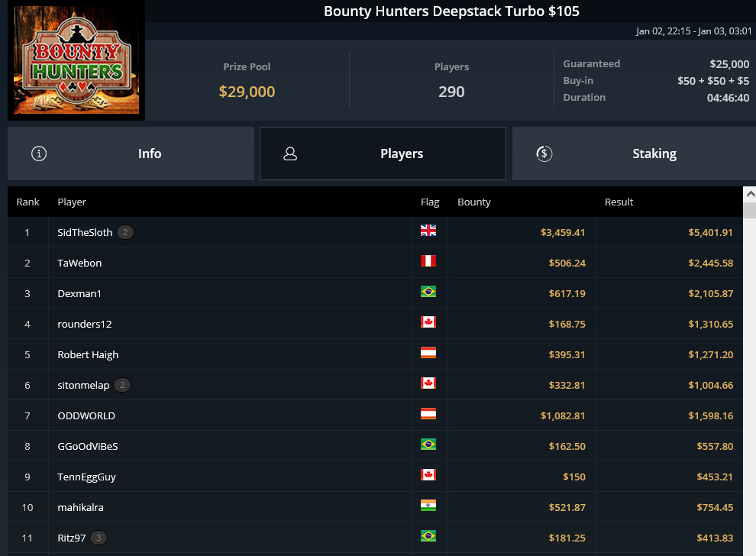Open the Staking tab

coord(634,154)
